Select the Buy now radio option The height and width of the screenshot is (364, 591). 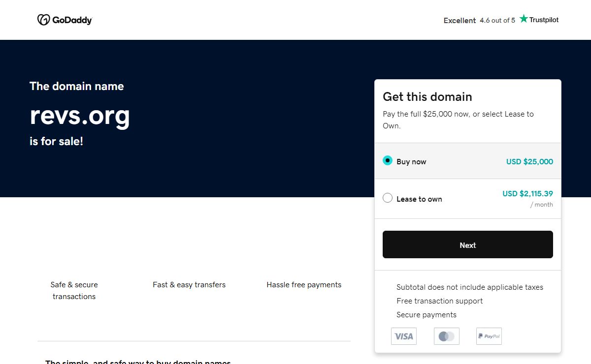pyautogui.click(x=388, y=161)
